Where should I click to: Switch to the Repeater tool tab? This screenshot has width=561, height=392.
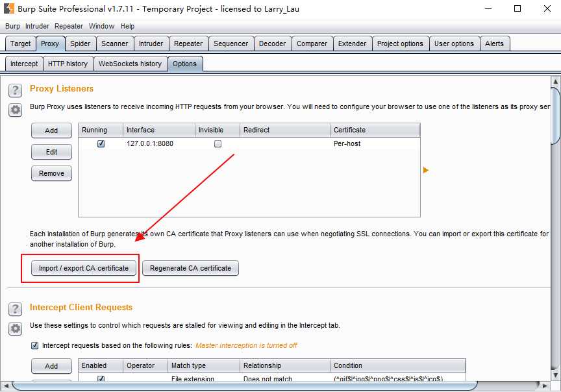point(188,43)
